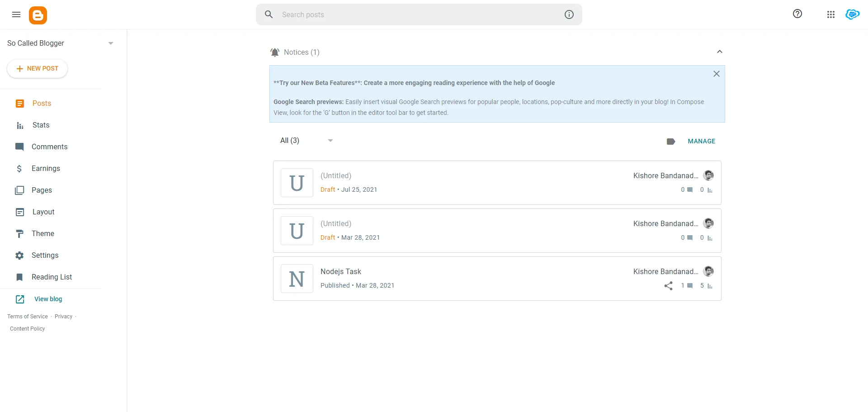Open the Google apps grid icon

830,14
